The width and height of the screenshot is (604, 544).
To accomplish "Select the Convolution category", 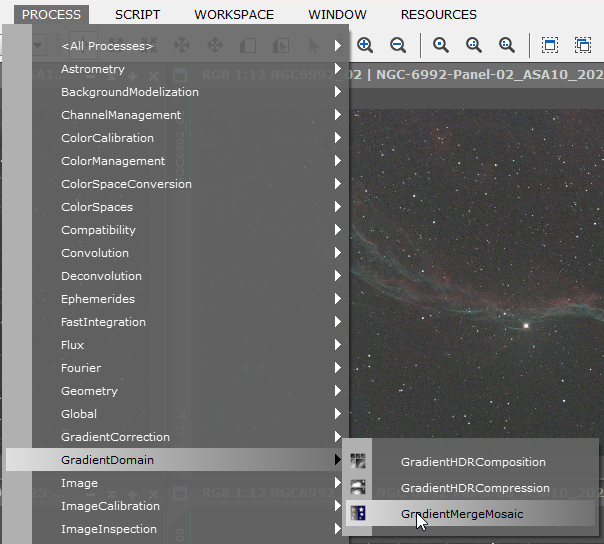I will coord(175,253).
